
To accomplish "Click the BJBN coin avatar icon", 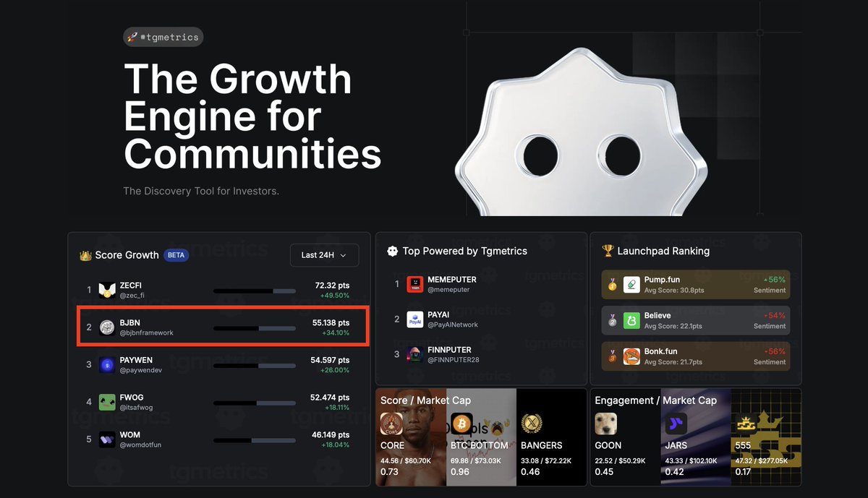I will tap(107, 327).
